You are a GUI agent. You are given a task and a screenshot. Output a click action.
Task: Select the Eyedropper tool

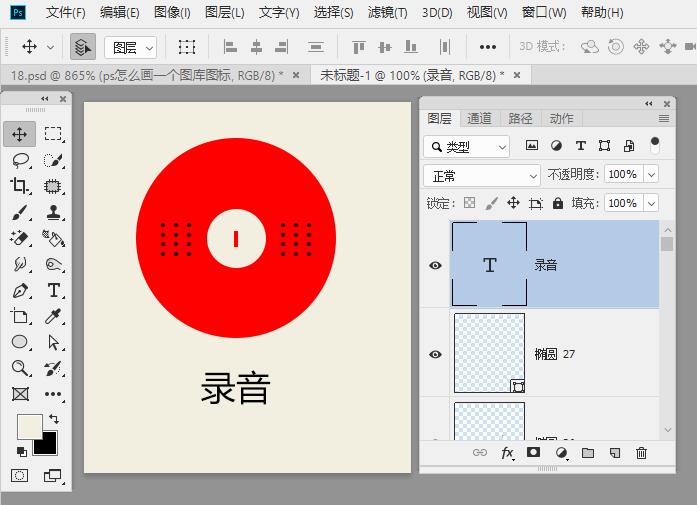pos(53,317)
